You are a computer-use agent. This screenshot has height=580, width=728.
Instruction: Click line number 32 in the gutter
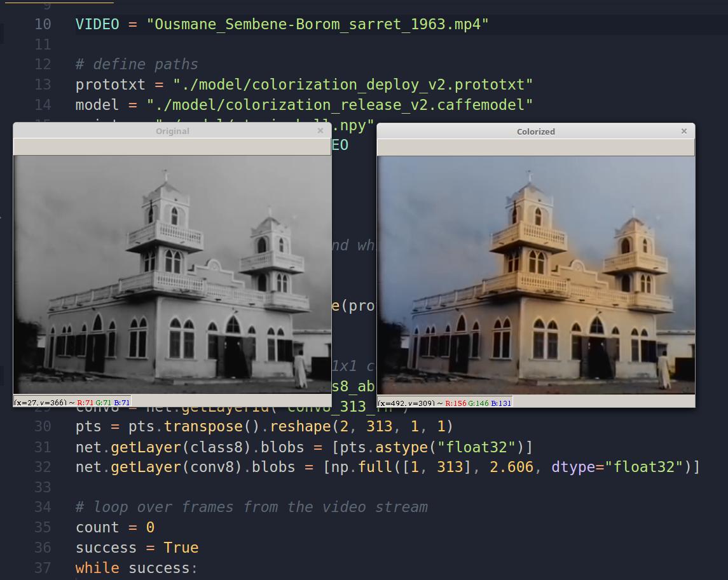[43, 467]
